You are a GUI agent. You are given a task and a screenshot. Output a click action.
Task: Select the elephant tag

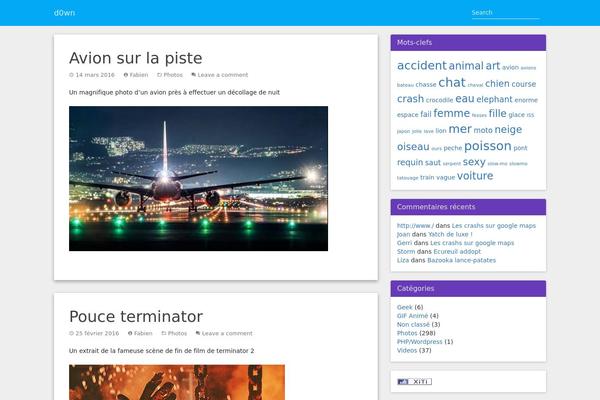click(x=494, y=100)
